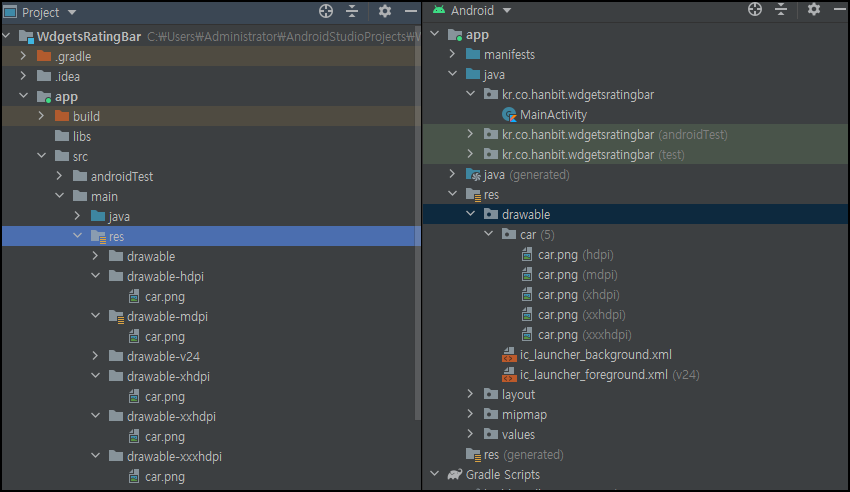
Task: Click locate-file target icon in Android panel
Action: point(755,10)
